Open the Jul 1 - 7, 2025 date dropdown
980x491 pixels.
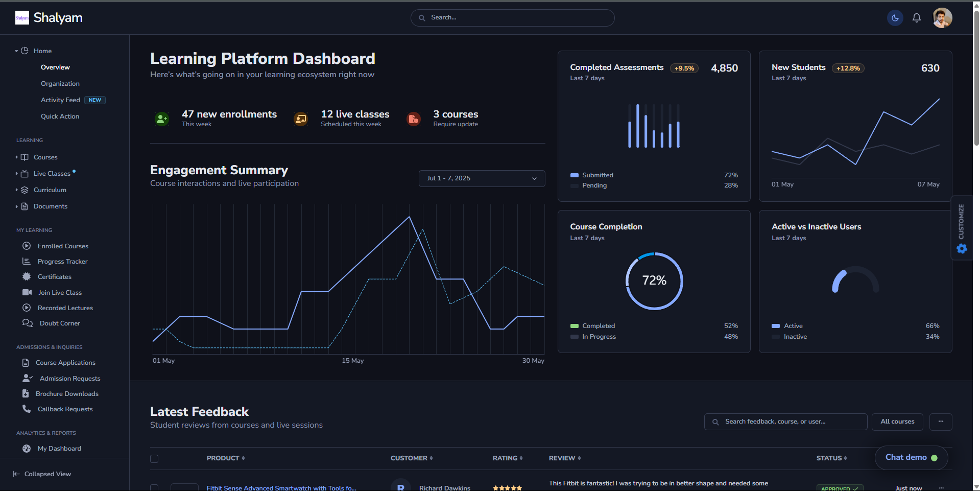click(482, 178)
